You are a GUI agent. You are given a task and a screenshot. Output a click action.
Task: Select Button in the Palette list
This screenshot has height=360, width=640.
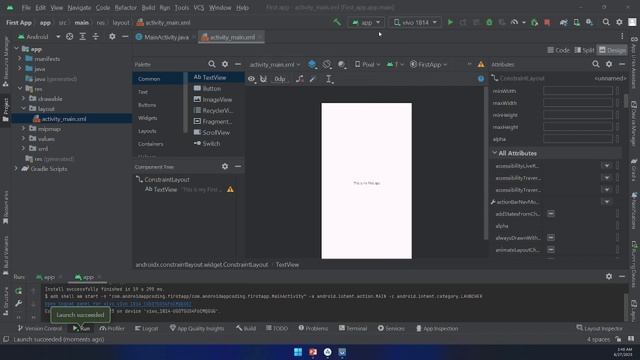pyautogui.click(x=211, y=88)
